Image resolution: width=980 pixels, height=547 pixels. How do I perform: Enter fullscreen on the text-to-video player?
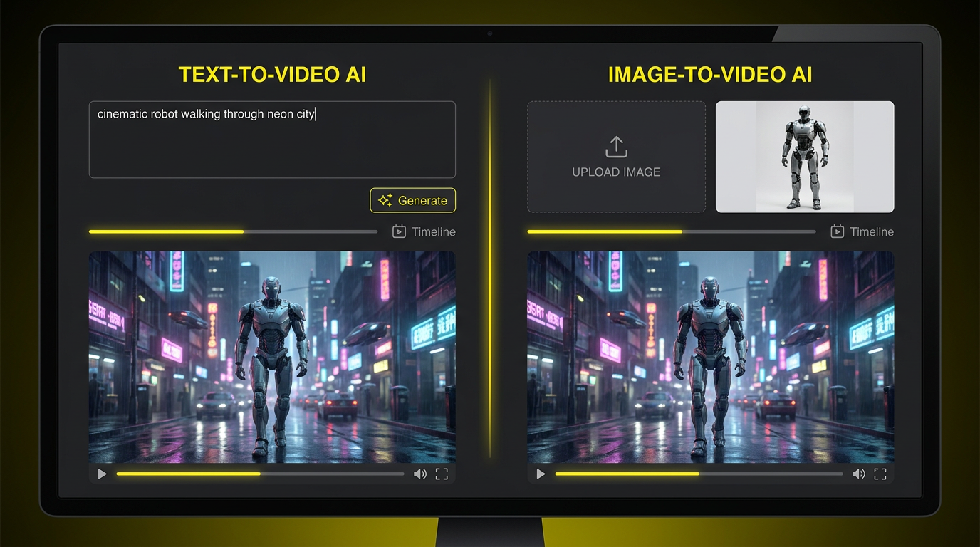click(x=442, y=473)
